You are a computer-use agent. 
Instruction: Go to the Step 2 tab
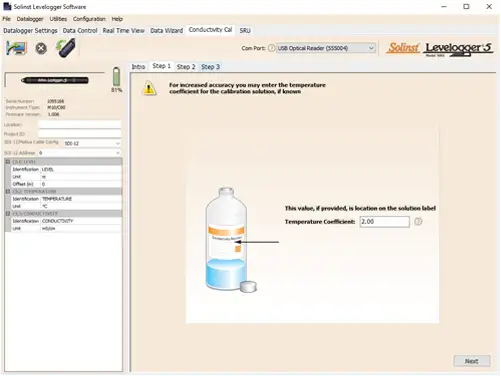point(186,67)
